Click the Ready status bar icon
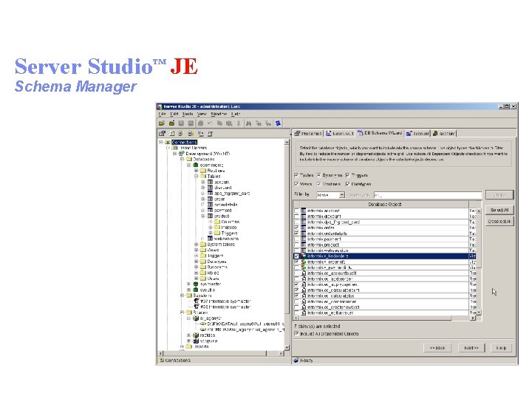This screenshot has height=399, width=532. 296,361
